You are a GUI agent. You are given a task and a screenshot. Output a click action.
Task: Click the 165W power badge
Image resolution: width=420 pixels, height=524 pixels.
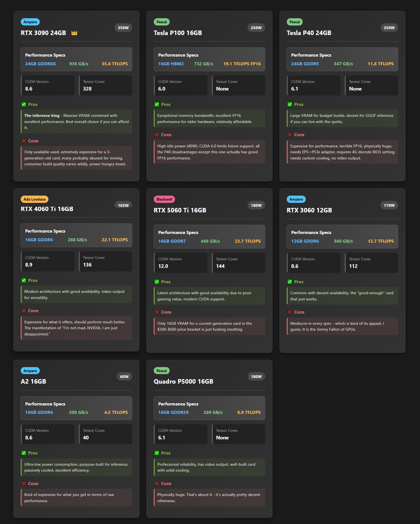pos(123,205)
